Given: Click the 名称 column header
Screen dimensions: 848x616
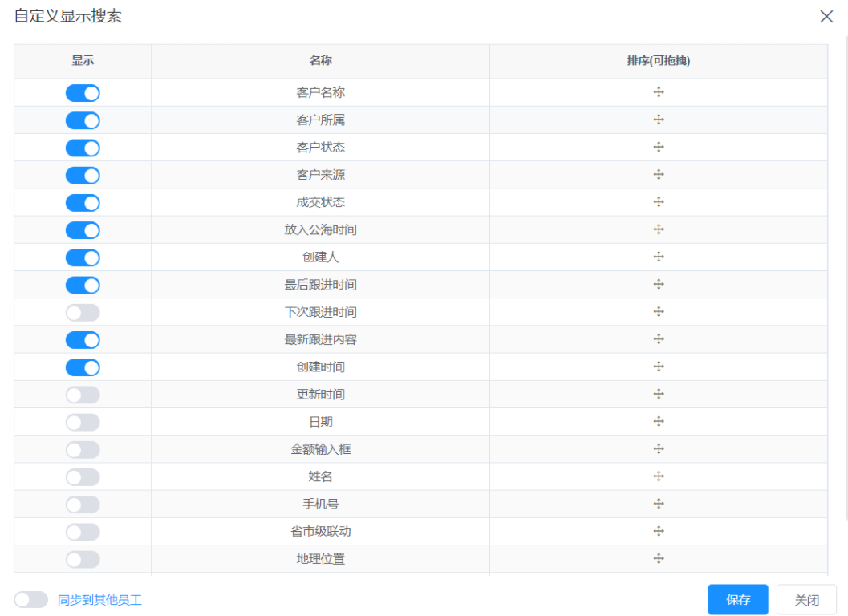Looking at the screenshot, I should click(320, 61).
